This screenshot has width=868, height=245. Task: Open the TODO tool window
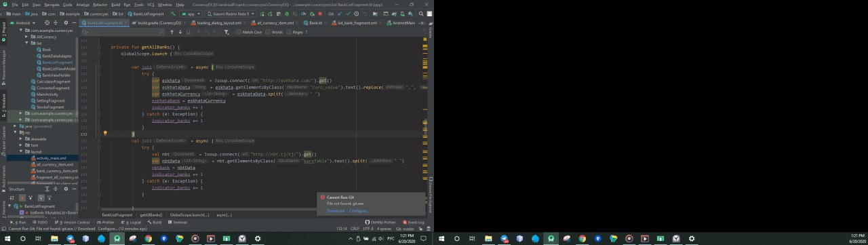[x=40, y=222]
